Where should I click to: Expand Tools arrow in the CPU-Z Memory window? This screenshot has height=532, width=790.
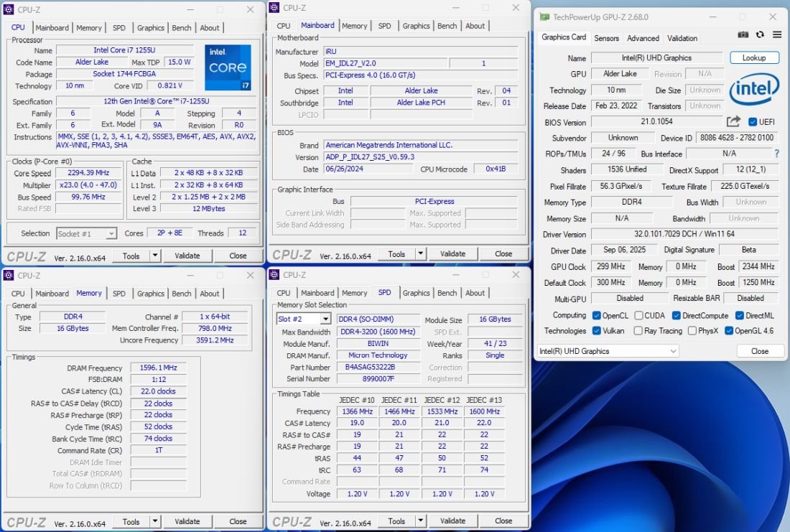pyautogui.click(x=155, y=521)
